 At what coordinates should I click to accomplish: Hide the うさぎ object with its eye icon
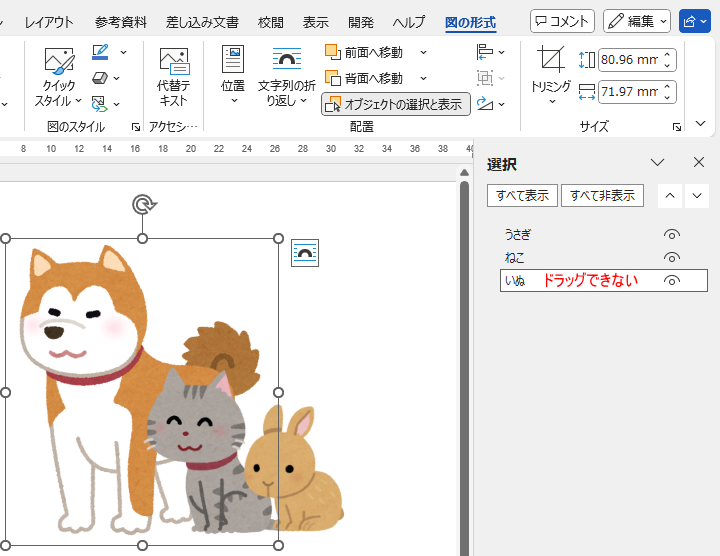[672, 234]
